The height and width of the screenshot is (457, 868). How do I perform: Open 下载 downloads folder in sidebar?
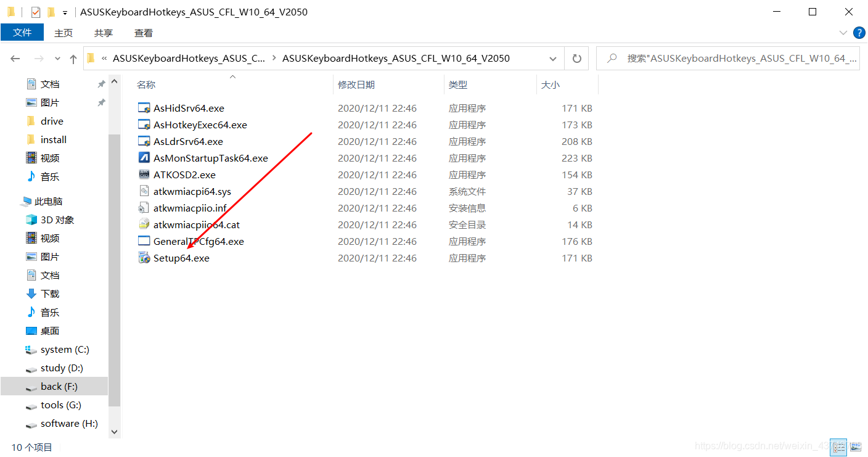(x=50, y=294)
